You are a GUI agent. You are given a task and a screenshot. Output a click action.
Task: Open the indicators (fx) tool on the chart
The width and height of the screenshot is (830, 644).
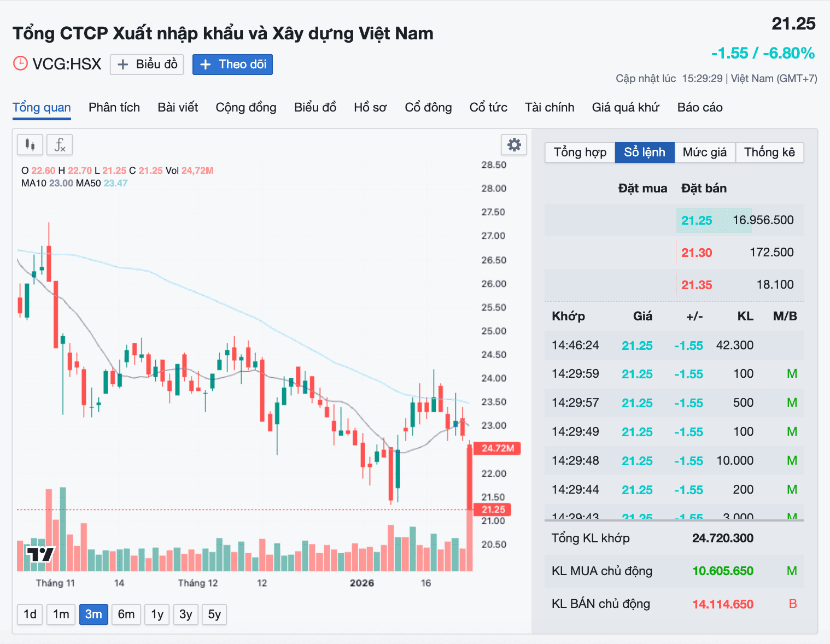pyautogui.click(x=60, y=144)
